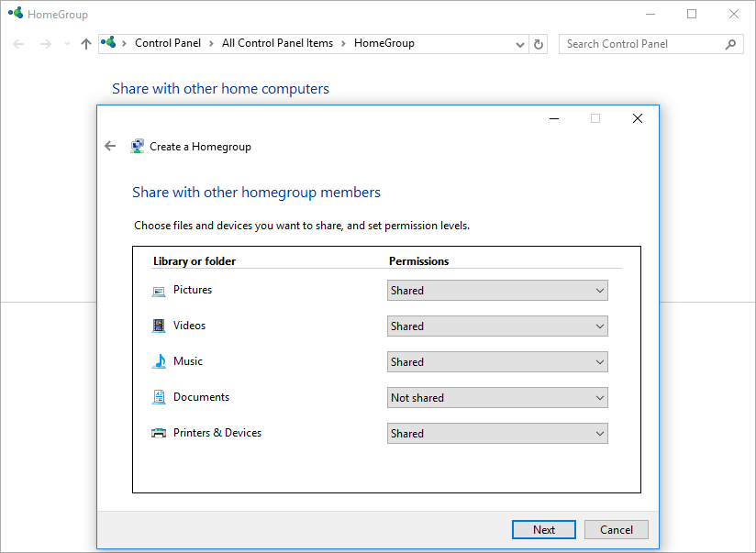Click the Up folder arrow in navigation
The height and width of the screenshot is (553, 756).
[86, 44]
